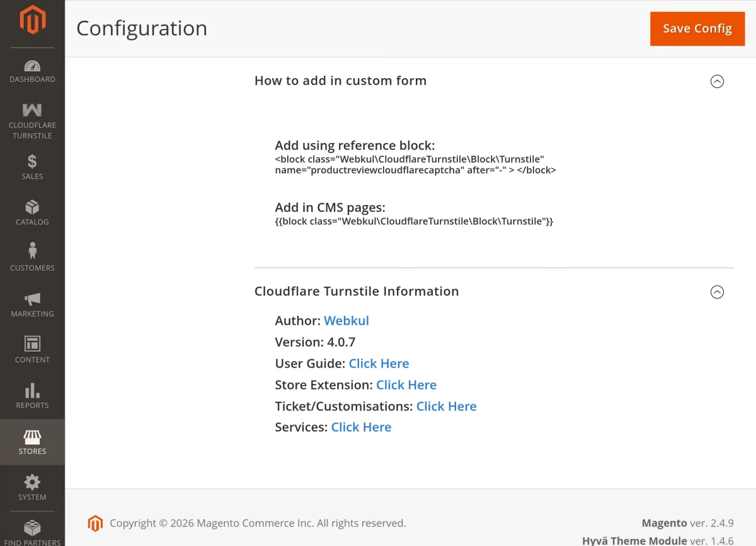756x546 pixels.
Task: Collapse the How to add in custom form section
Action: (717, 81)
